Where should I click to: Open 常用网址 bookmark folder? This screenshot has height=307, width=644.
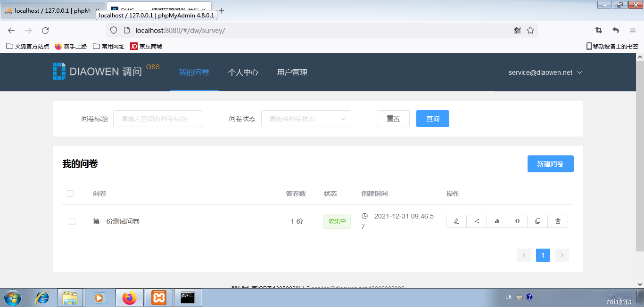(x=109, y=46)
